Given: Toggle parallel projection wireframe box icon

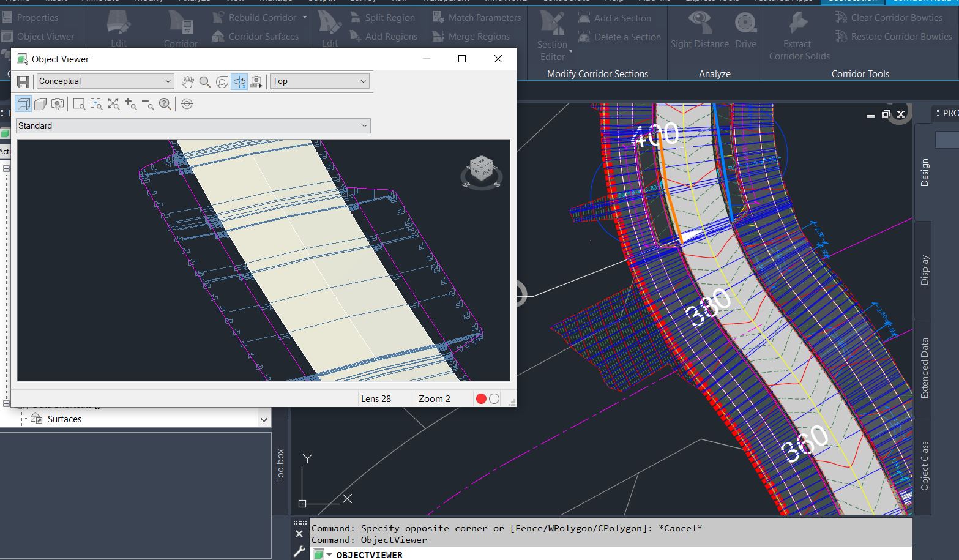Looking at the screenshot, I should (23, 104).
